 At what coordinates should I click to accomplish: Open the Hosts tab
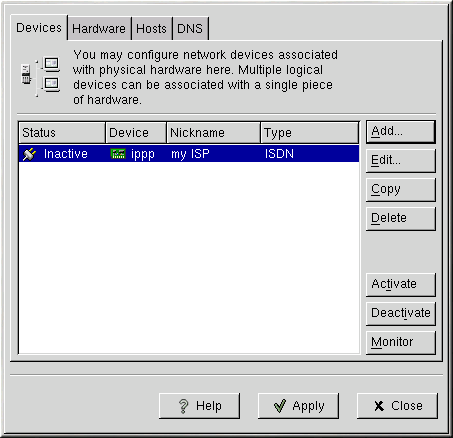pyautogui.click(x=151, y=29)
